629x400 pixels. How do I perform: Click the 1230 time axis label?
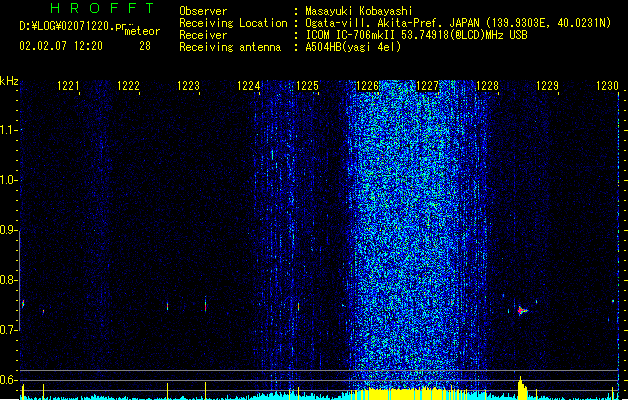click(x=607, y=86)
